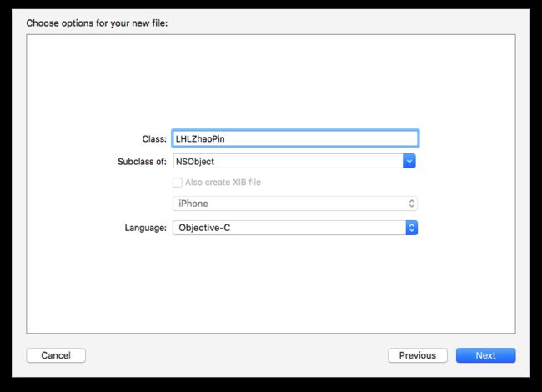Click empty white area of options panel
The height and width of the screenshot is (392, 542).
271,79
